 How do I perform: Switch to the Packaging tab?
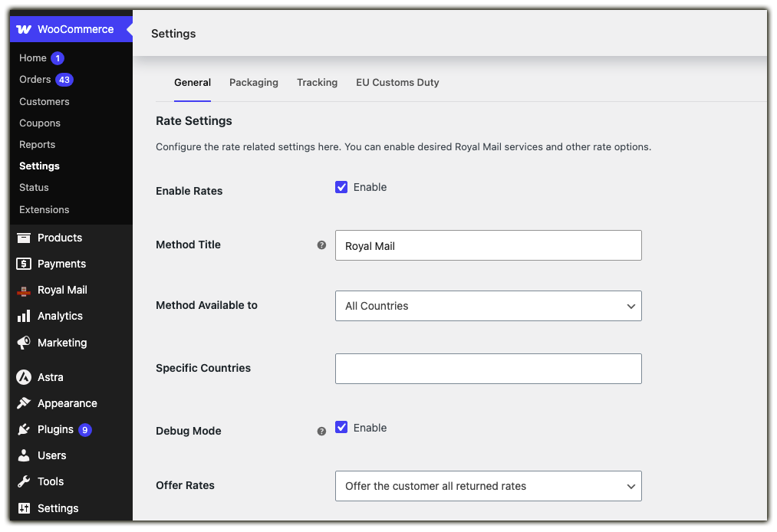tap(254, 83)
